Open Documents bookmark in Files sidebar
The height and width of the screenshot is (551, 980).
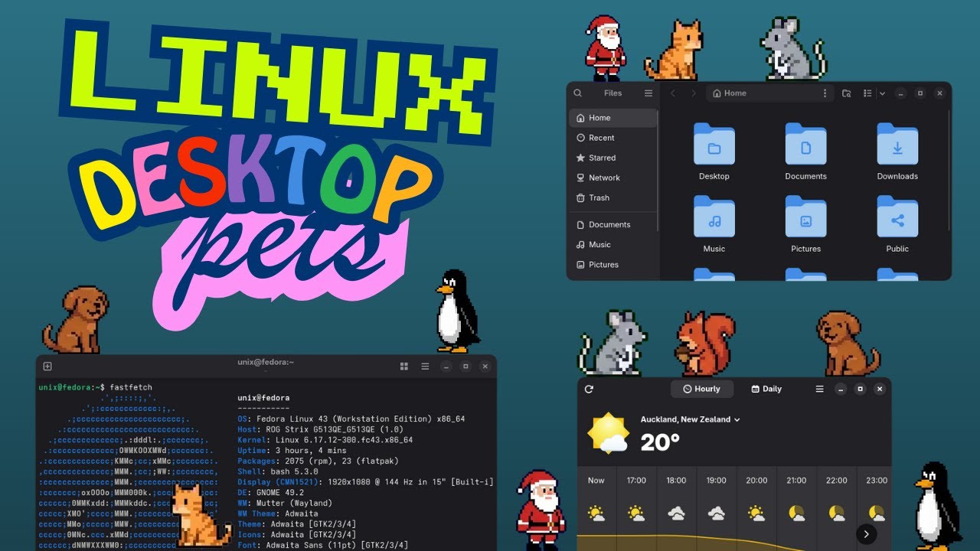pyautogui.click(x=613, y=225)
